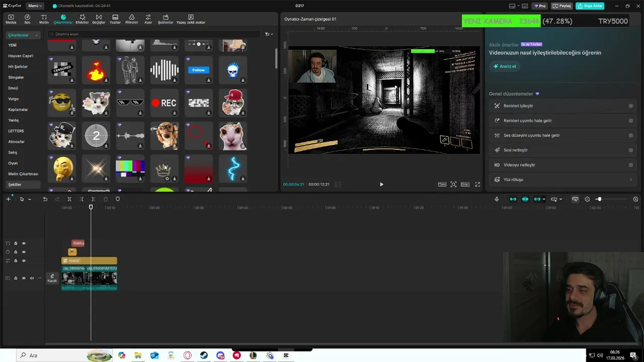Open the linkage options dropdown arrow
This screenshot has height=362, width=644.
[544, 200]
